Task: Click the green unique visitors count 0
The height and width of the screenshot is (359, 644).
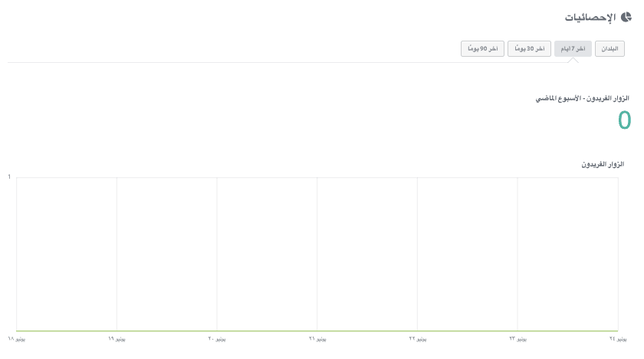Action: pyautogui.click(x=624, y=120)
